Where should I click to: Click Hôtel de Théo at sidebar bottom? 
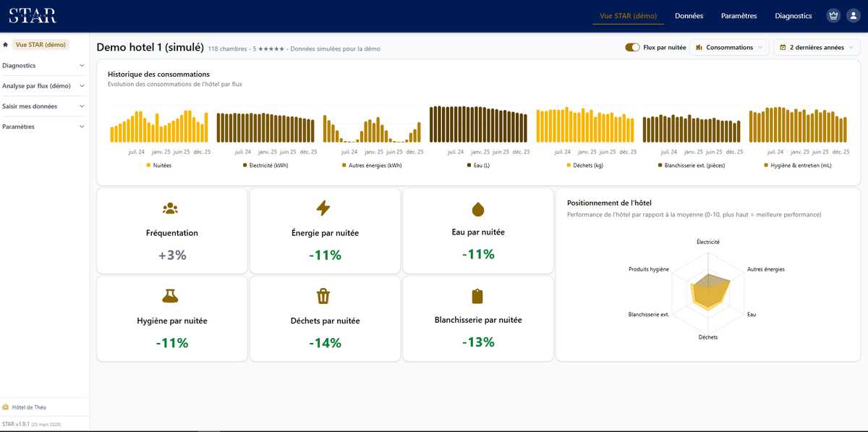pos(29,407)
